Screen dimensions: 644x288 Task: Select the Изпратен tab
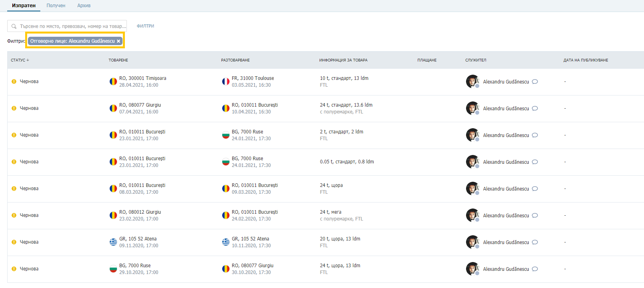point(24,6)
